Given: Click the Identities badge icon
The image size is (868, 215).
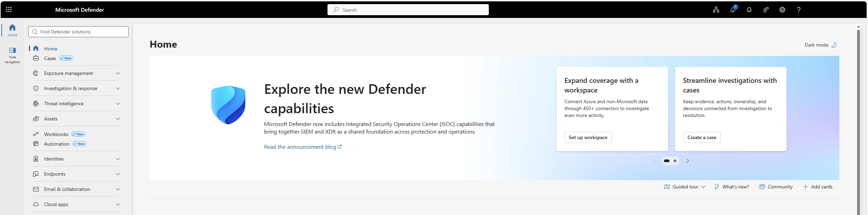Looking at the screenshot, I should click(36, 159).
